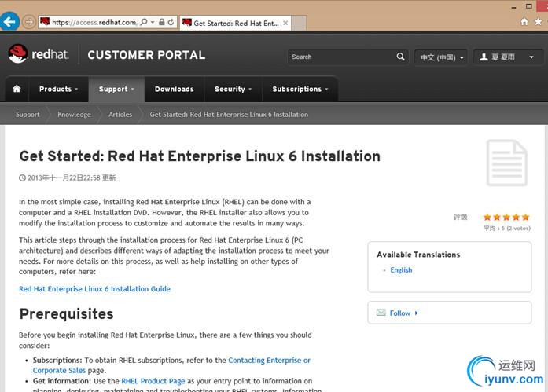548x392 pixels.
Task: Refresh the page with the reload icon
Action: (x=171, y=22)
